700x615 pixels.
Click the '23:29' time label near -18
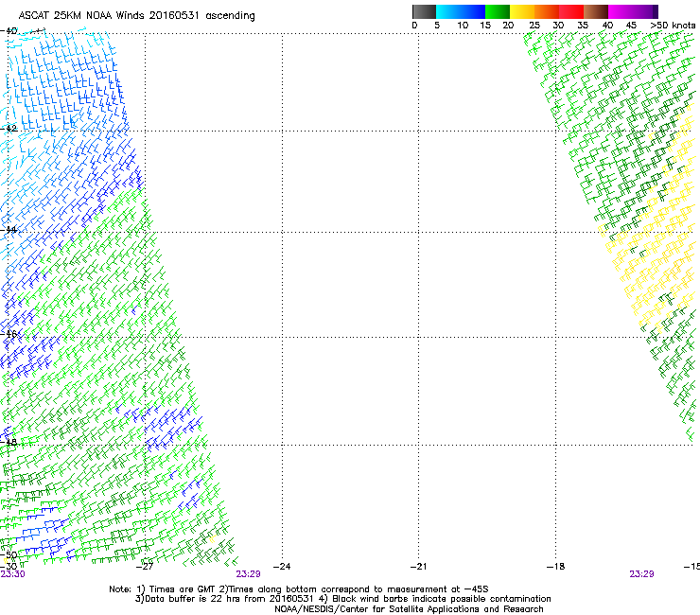[x=641, y=574]
